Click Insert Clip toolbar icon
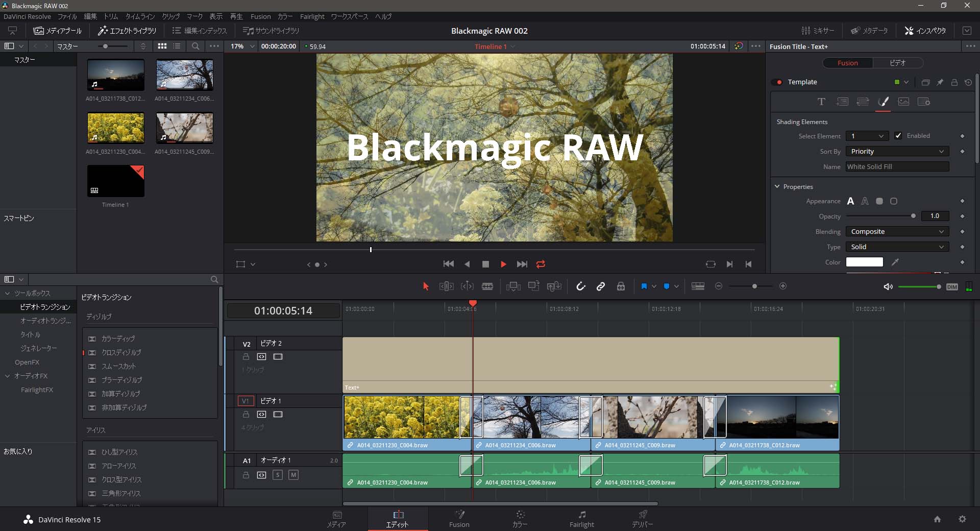 [513, 286]
